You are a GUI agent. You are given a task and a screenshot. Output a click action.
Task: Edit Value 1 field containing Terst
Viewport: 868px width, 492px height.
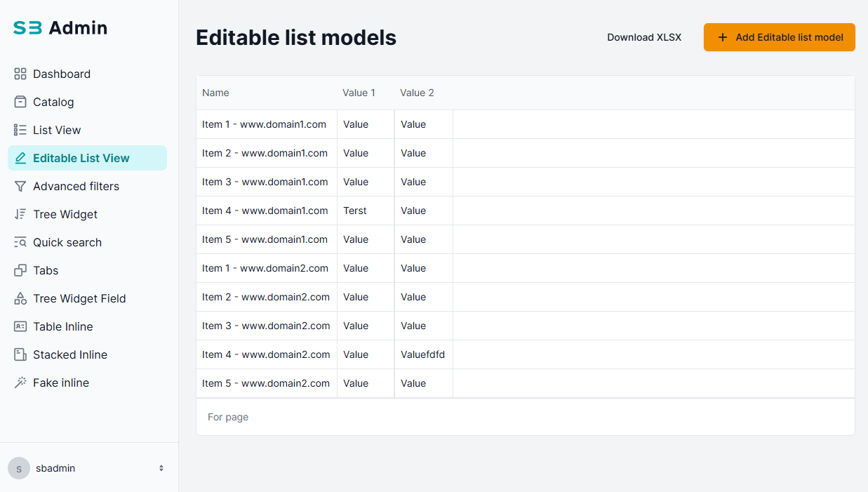coord(366,211)
